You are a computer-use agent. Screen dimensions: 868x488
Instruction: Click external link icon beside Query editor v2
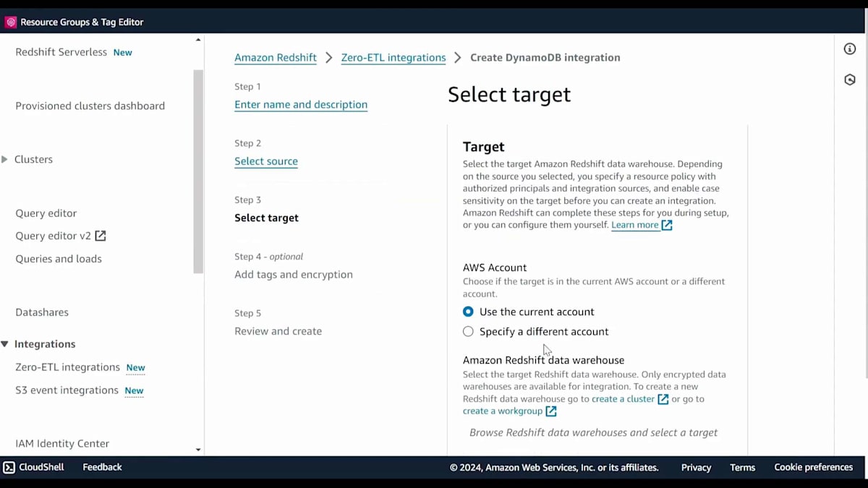point(101,236)
